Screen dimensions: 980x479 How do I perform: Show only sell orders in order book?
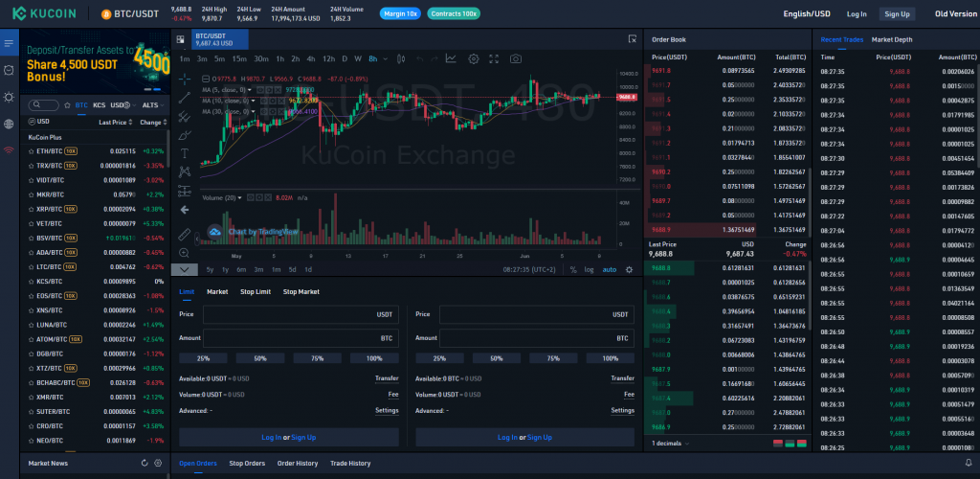coord(777,444)
